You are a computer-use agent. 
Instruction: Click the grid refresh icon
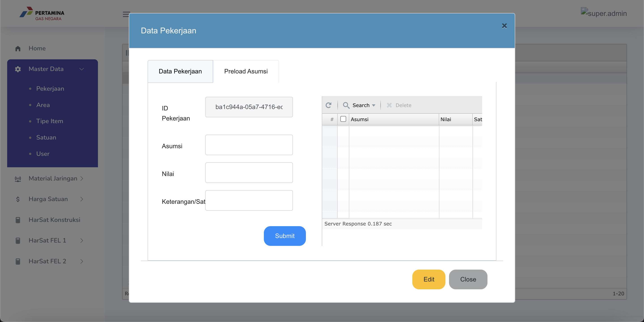(328, 105)
